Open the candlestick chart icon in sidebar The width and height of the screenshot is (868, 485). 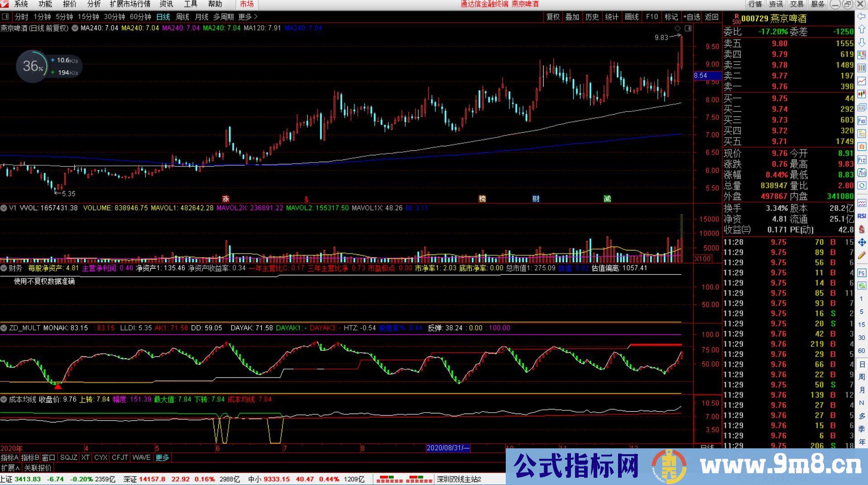861,94
